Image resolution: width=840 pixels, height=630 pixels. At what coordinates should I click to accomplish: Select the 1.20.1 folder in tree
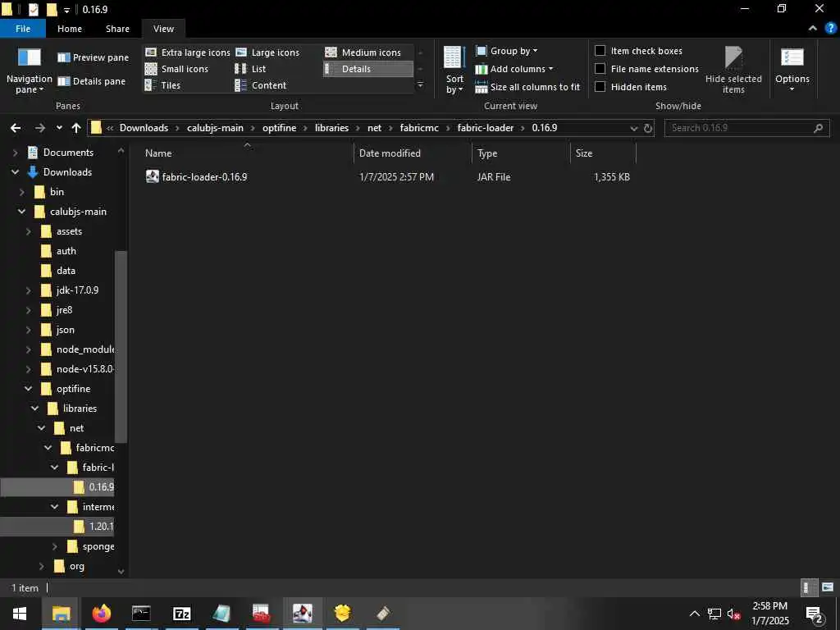pos(57,527)
